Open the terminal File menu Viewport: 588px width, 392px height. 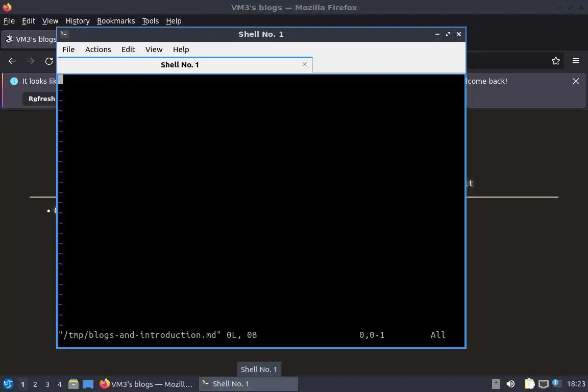68,50
